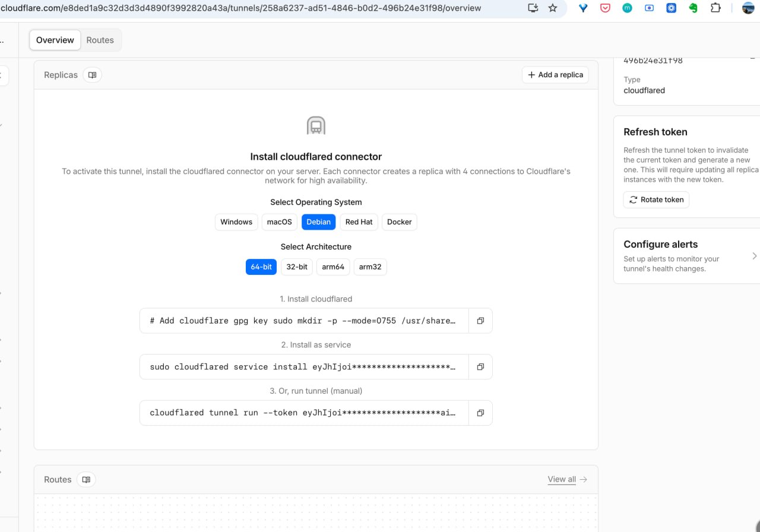Open the Evernote elephant extension
This screenshot has width=760, height=532.
[x=693, y=8]
